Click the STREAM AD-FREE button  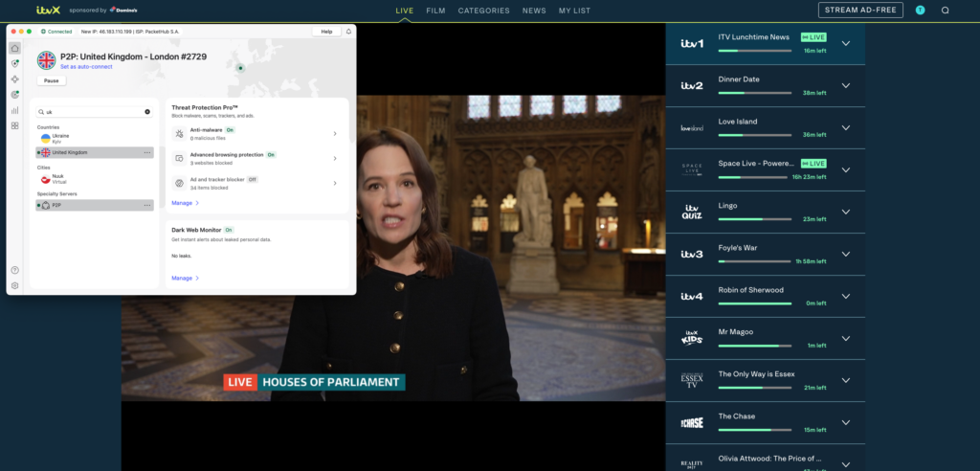pos(860,10)
